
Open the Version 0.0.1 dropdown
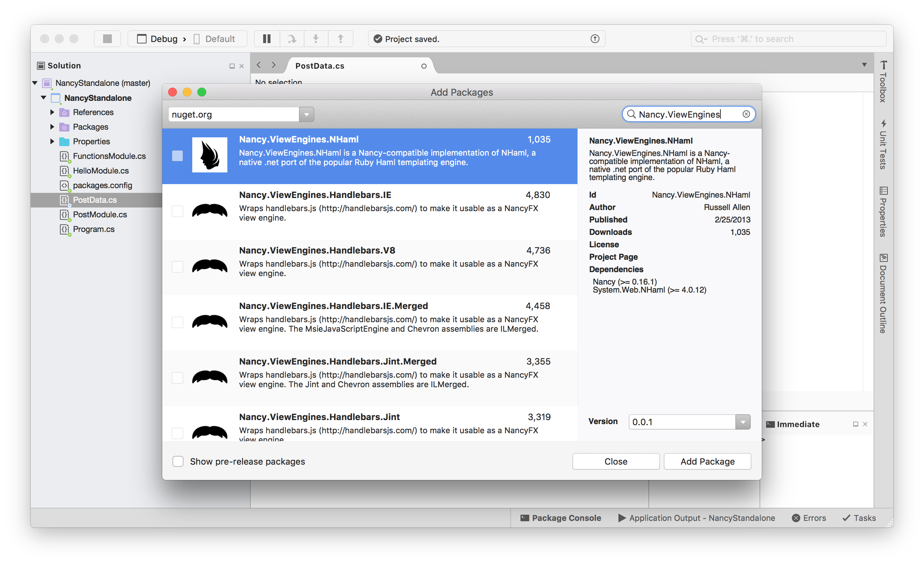742,422
